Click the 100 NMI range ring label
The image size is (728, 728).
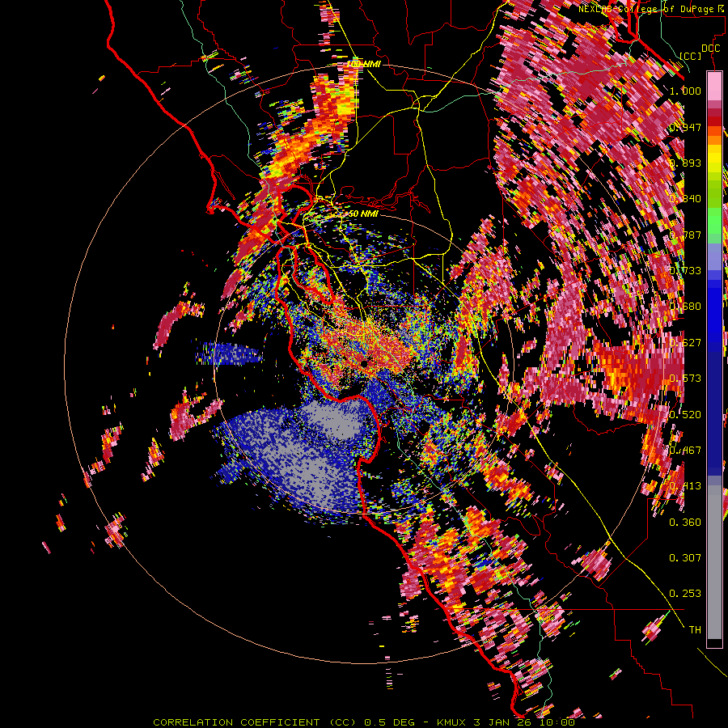363,64
